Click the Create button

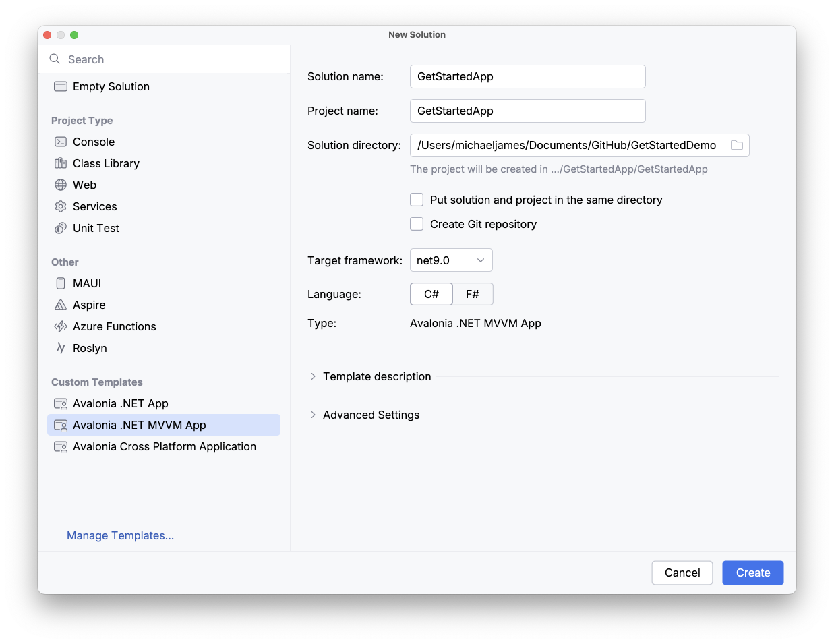tap(752, 573)
